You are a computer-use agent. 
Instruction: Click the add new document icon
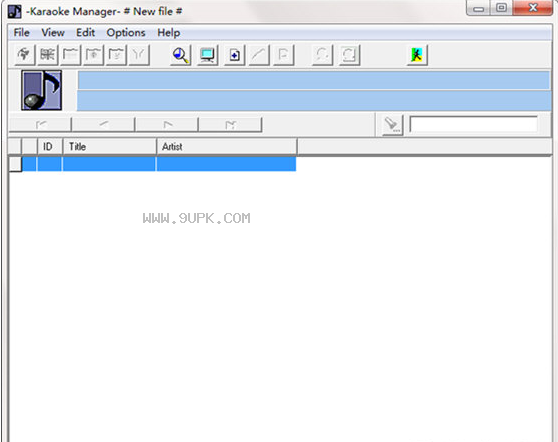235,55
